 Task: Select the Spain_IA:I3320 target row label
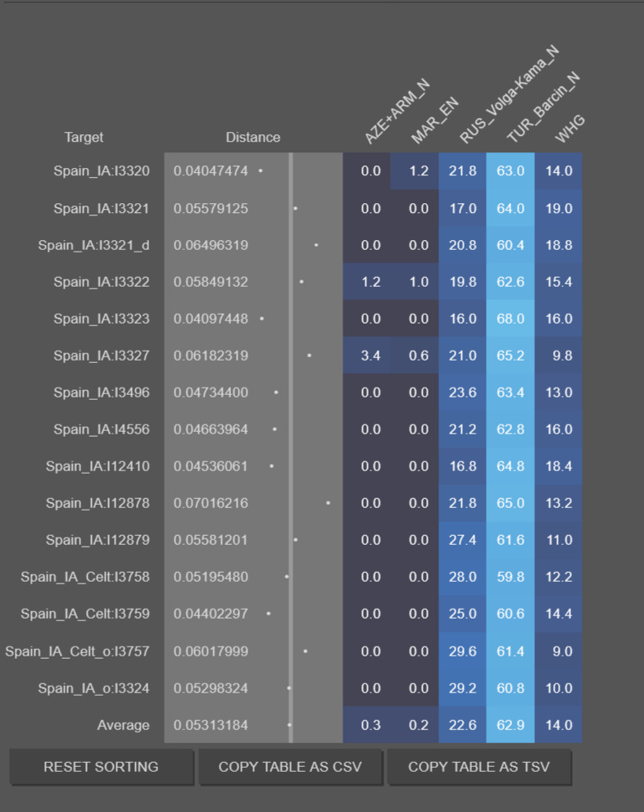[102, 171]
